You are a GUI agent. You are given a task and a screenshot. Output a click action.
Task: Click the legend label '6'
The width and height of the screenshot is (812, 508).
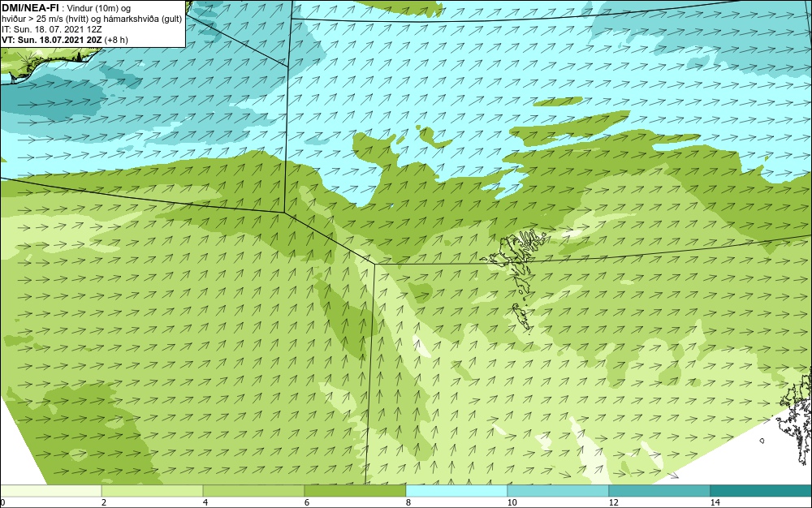[x=307, y=502]
